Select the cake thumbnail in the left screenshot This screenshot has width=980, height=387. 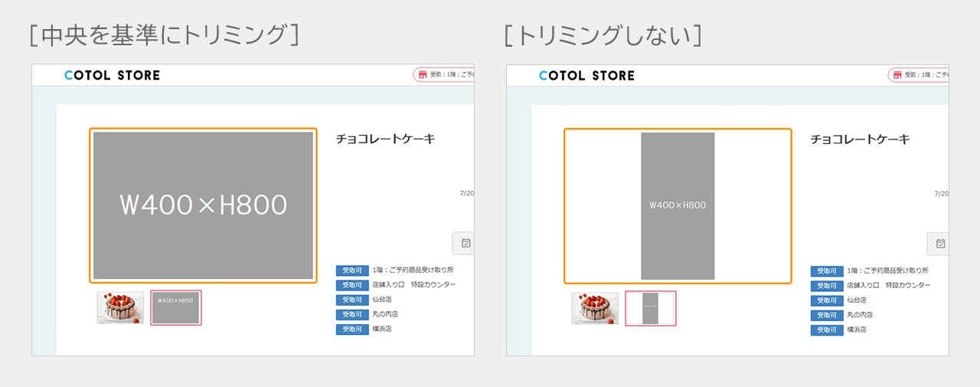(120, 308)
